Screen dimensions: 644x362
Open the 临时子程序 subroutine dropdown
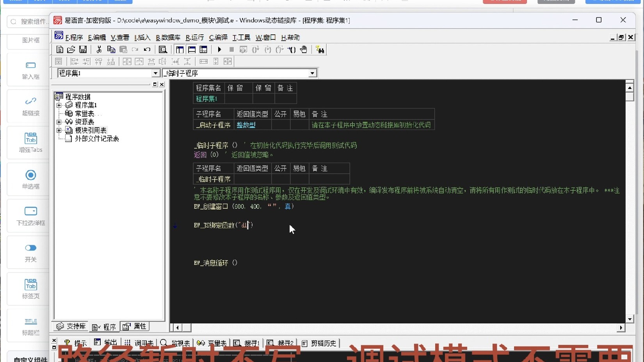click(312, 73)
